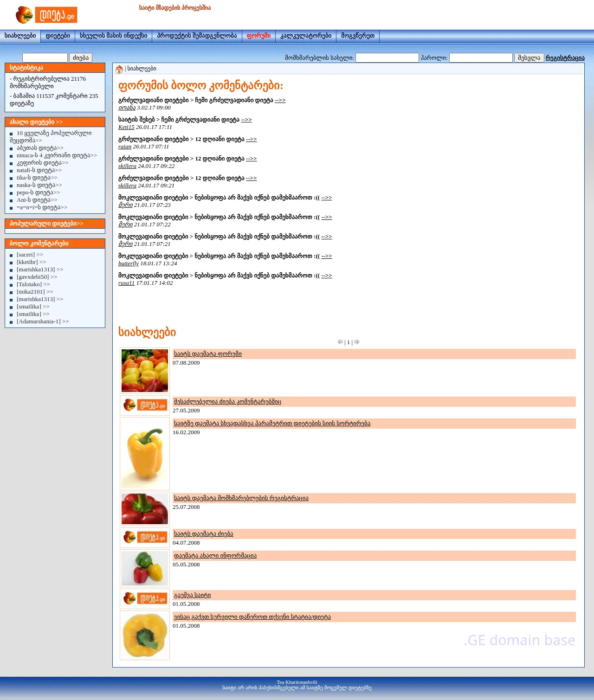Click the three-pepper thumbnail dated 05.05.2008

coord(145,568)
